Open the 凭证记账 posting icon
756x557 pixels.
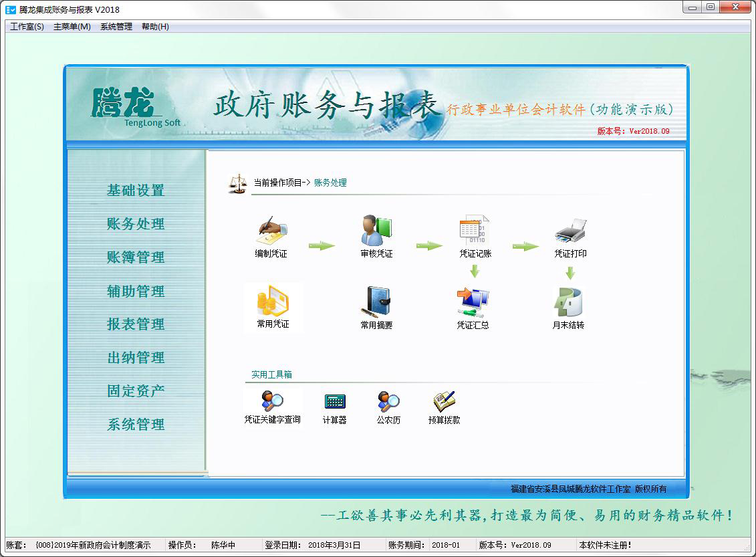(475, 229)
